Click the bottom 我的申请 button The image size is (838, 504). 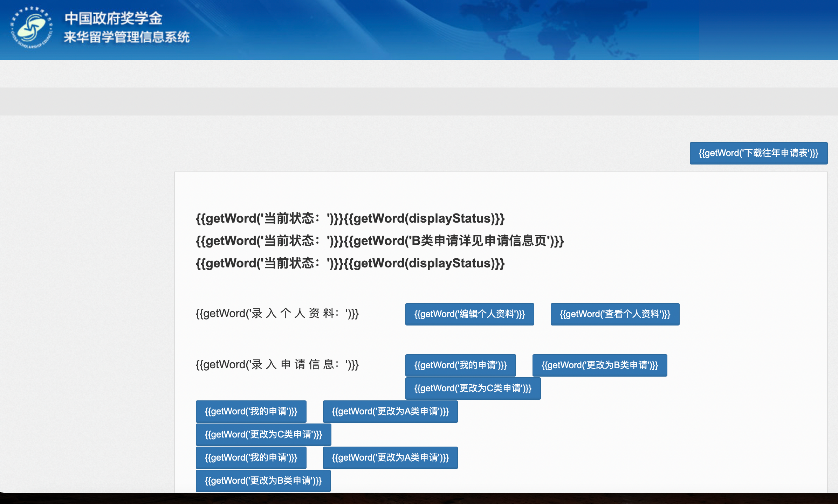(x=251, y=457)
